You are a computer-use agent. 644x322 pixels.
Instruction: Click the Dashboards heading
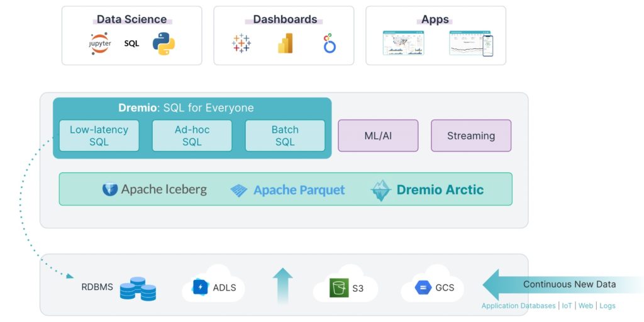(x=285, y=19)
